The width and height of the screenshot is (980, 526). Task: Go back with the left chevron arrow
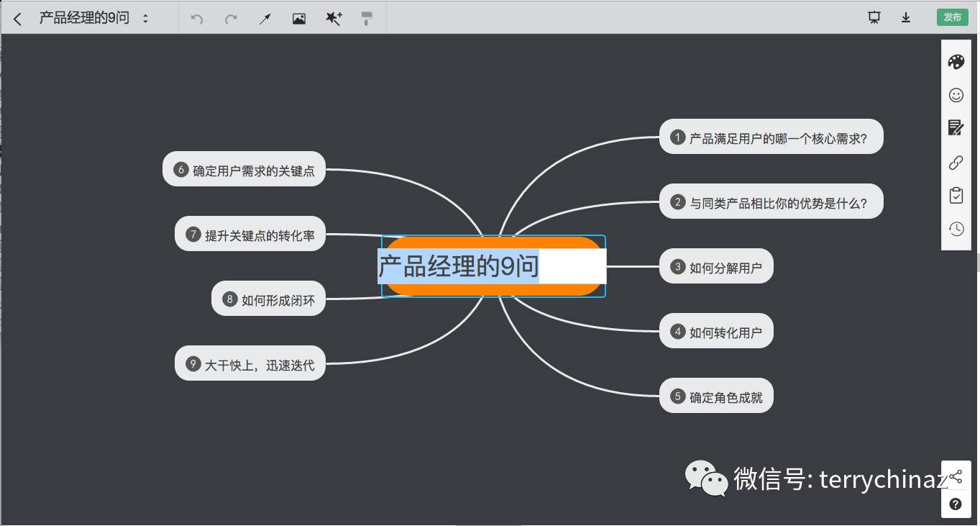pyautogui.click(x=18, y=19)
